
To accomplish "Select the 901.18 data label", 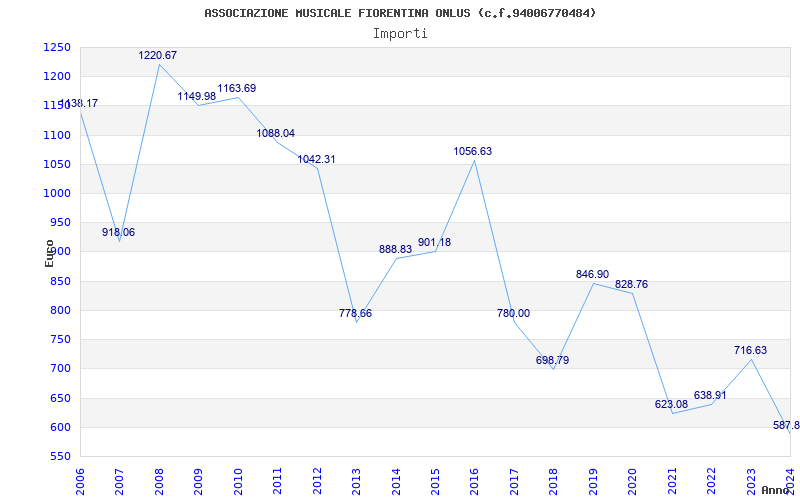I will 435,242.
